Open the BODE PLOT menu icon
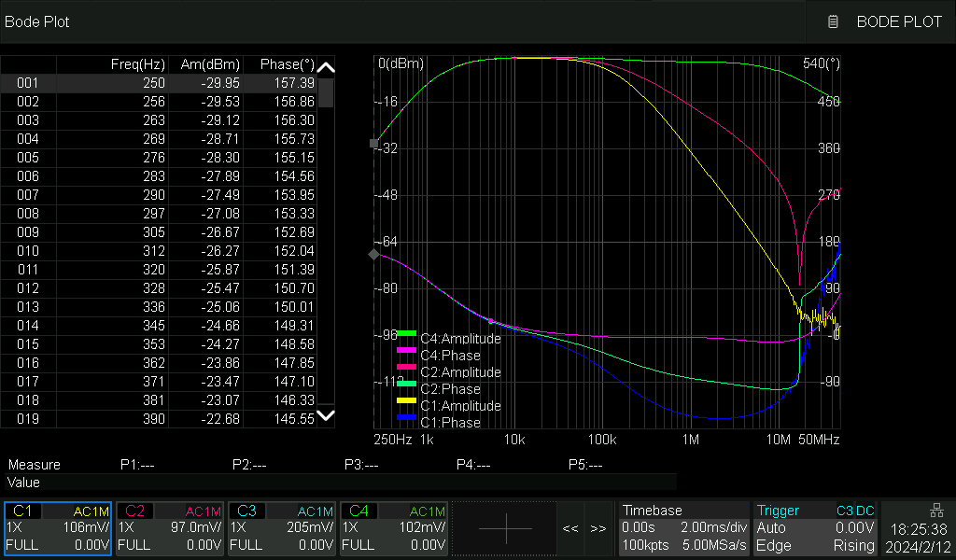Viewport: 956px width, 560px height. tap(833, 22)
